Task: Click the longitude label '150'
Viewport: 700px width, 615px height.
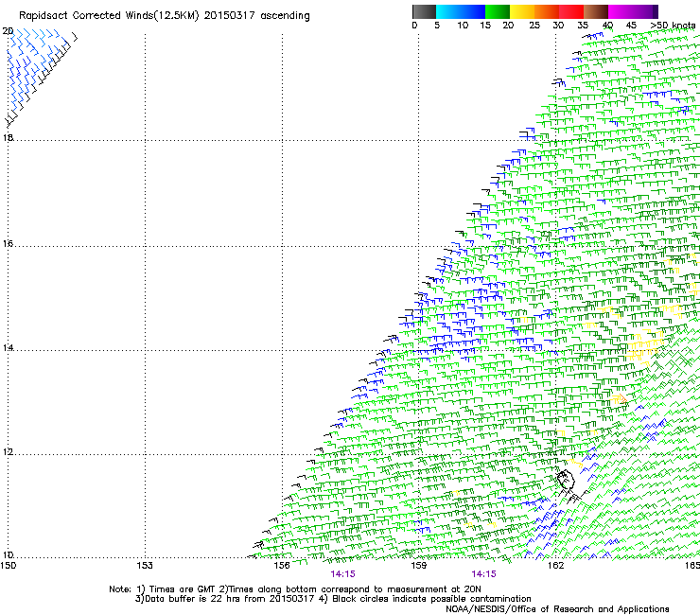Action: coord(8,566)
